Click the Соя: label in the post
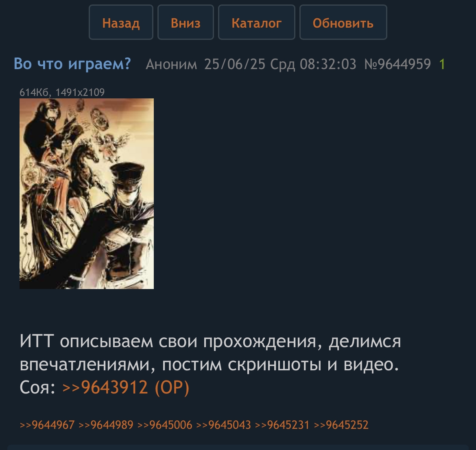476x450 pixels. click(37, 387)
